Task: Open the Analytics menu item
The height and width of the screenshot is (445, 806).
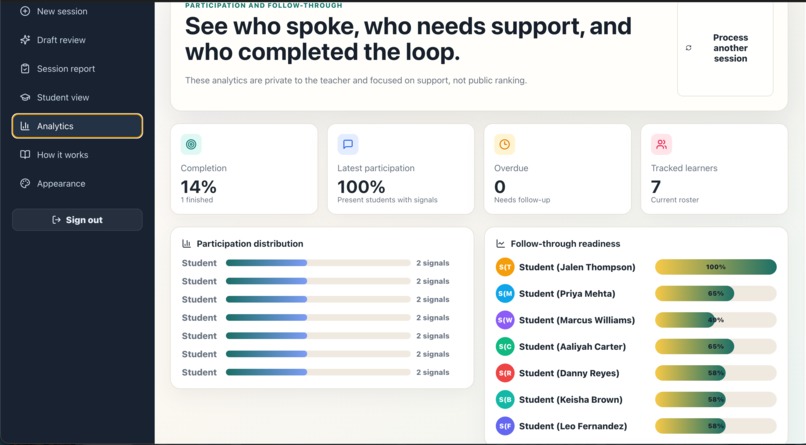Action: click(x=77, y=126)
